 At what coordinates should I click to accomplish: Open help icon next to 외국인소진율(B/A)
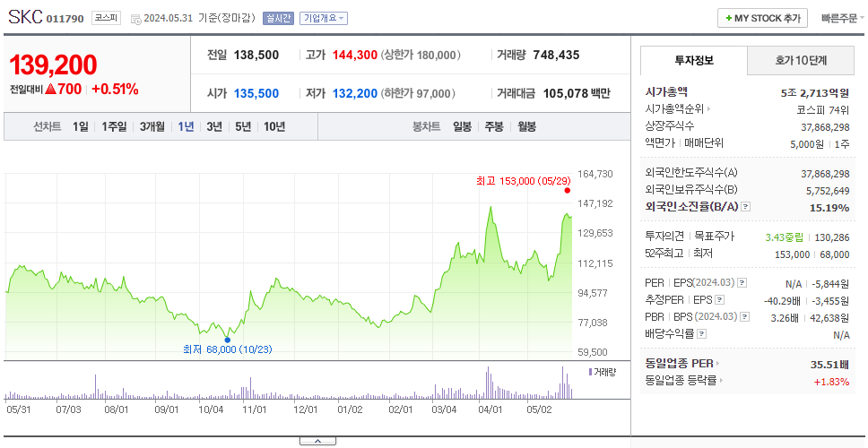coord(746,207)
